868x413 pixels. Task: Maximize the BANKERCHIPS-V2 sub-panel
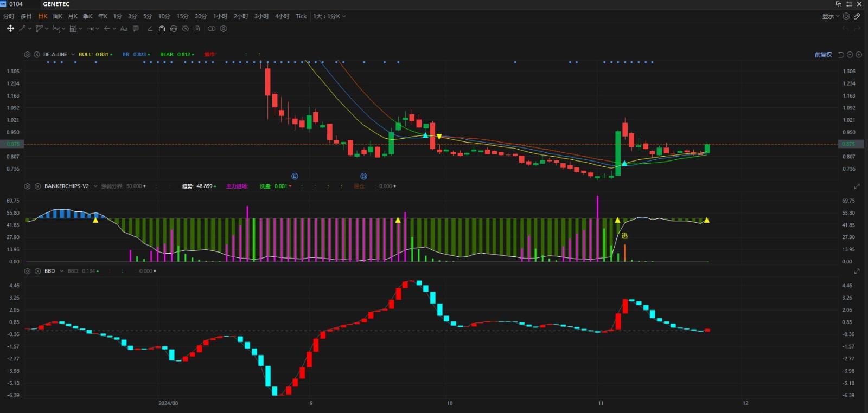tap(857, 186)
